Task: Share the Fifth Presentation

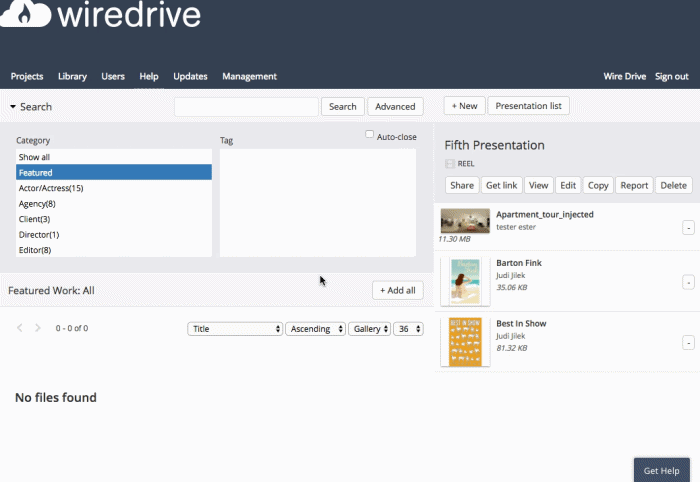Action: (462, 185)
